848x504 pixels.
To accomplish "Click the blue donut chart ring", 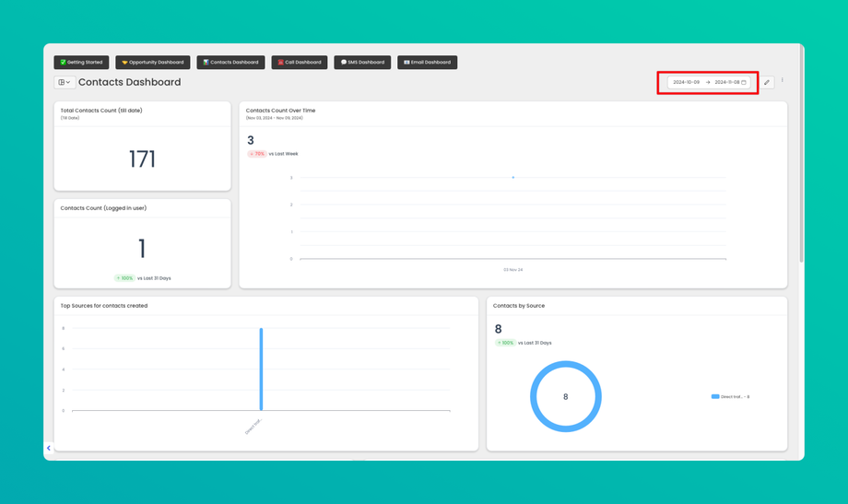I will coord(566,365).
